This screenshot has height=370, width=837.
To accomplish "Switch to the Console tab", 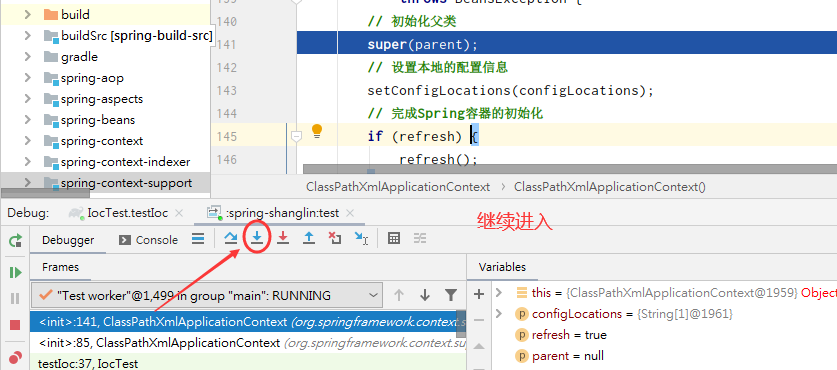I will [x=148, y=240].
